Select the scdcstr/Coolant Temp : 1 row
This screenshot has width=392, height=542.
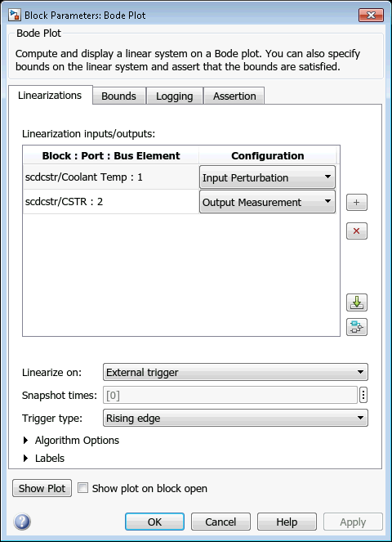(110, 177)
